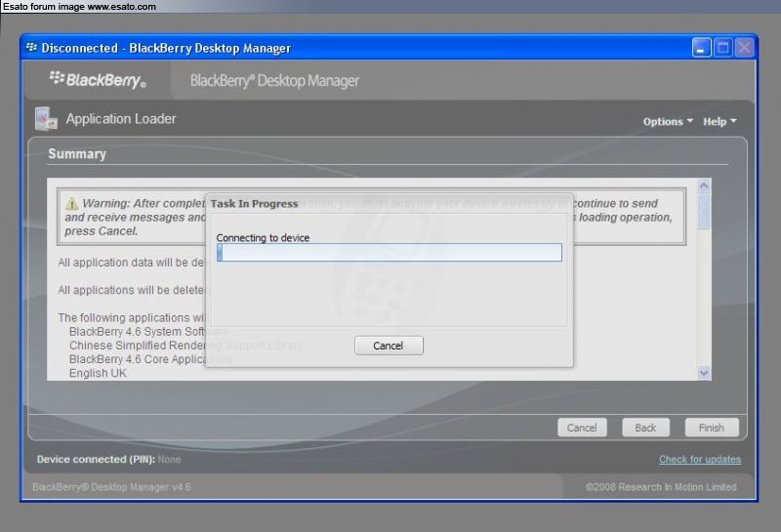Click the warning triangle icon
The image size is (781, 532).
71,203
